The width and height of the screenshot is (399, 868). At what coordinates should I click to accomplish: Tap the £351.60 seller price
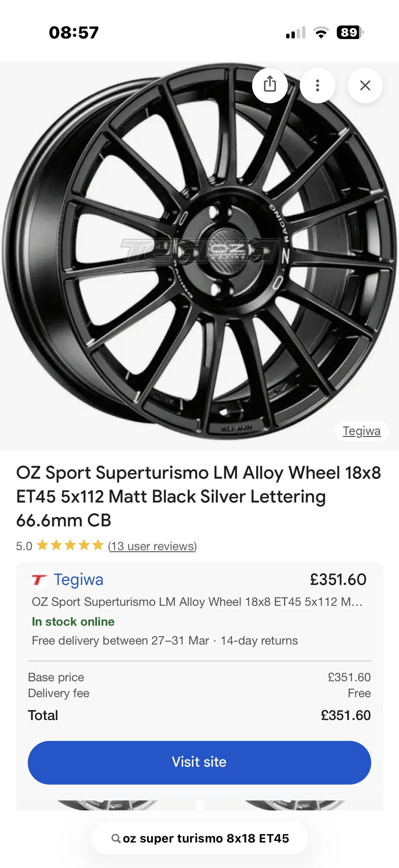click(x=338, y=580)
